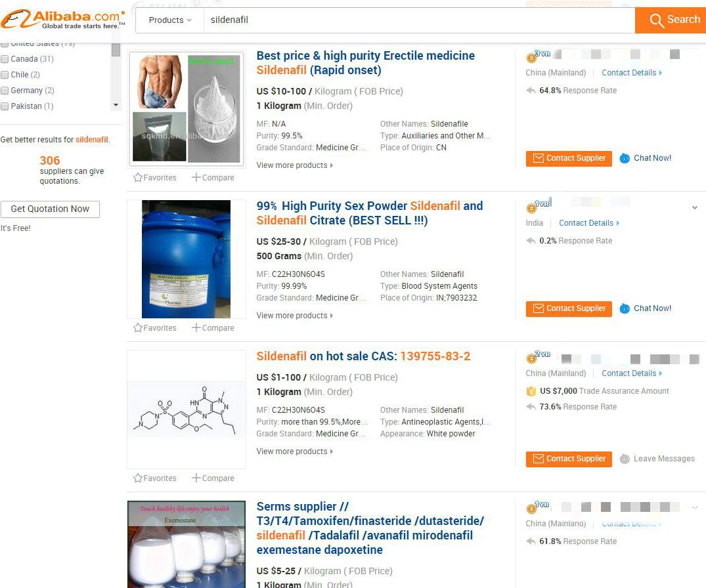Click Get Quotation Now button

click(x=50, y=209)
